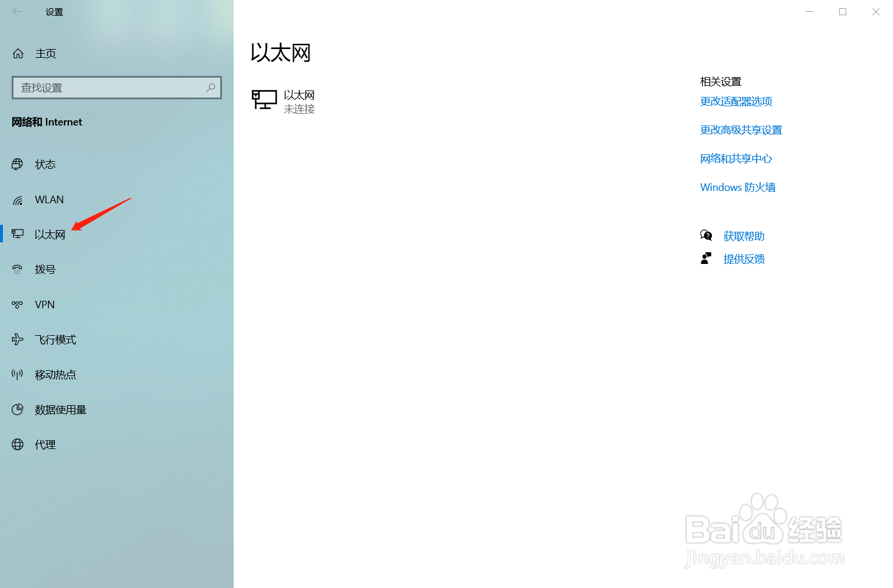Click the globe icon for 状态

pos(18,164)
